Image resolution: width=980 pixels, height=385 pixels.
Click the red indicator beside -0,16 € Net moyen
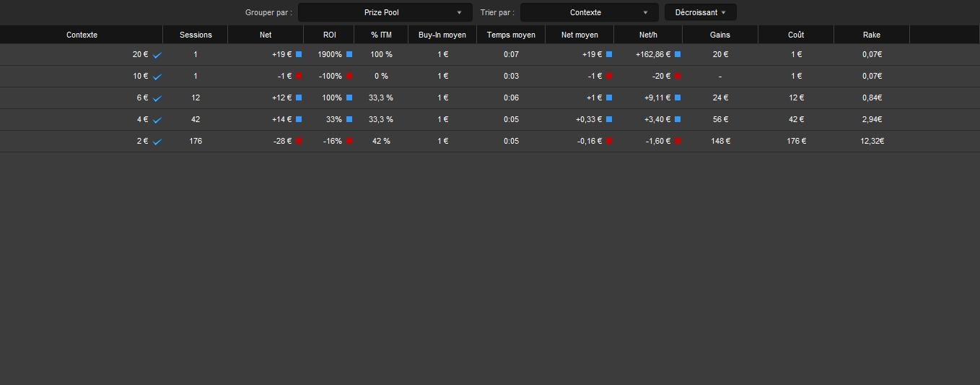point(609,141)
